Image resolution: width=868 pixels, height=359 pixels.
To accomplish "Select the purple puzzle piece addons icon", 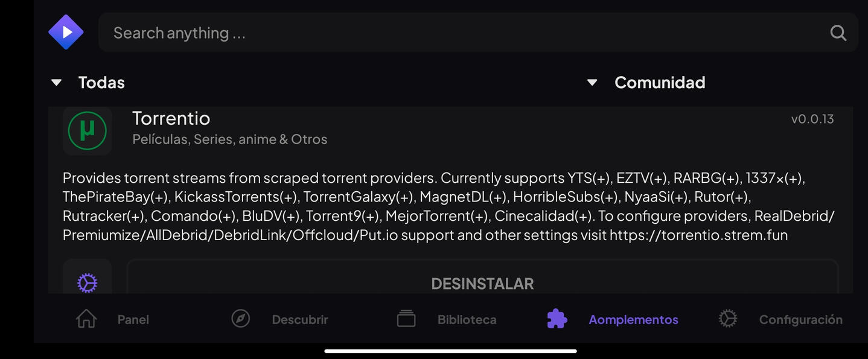I will click(557, 319).
